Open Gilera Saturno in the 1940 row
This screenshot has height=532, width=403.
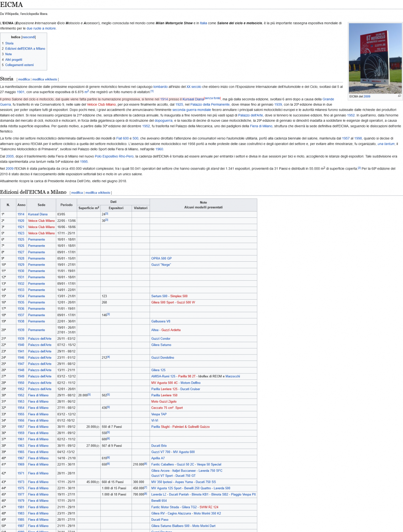point(161,345)
